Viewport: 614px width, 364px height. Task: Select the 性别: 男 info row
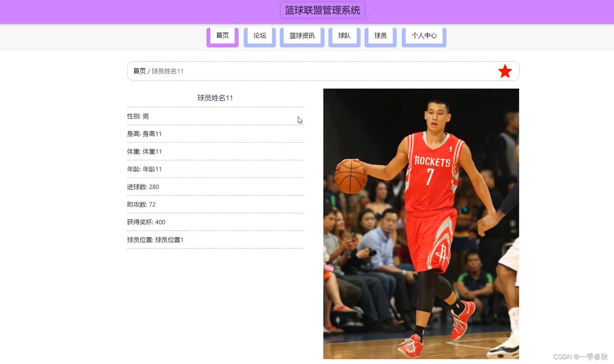[138, 116]
